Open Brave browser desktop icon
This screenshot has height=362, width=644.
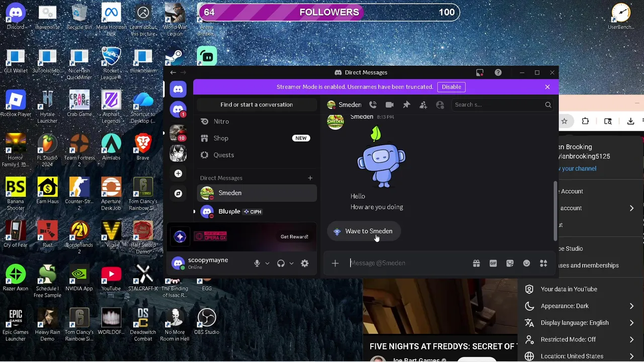(x=143, y=147)
